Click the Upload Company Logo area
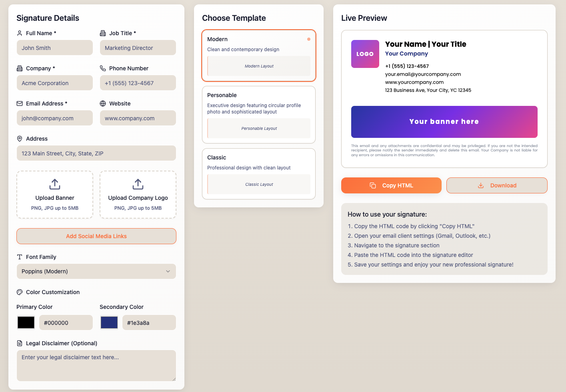566x392 pixels. [x=138, y=195]
